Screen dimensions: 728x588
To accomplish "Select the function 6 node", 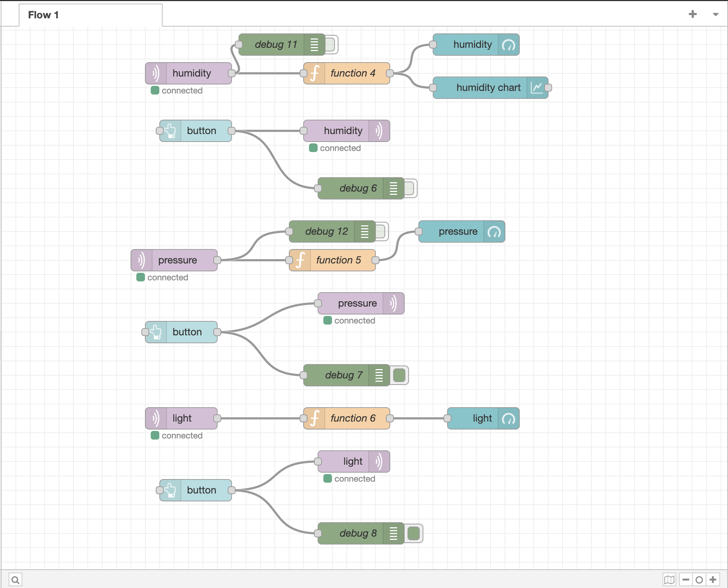I will click(x=347, y=418).
